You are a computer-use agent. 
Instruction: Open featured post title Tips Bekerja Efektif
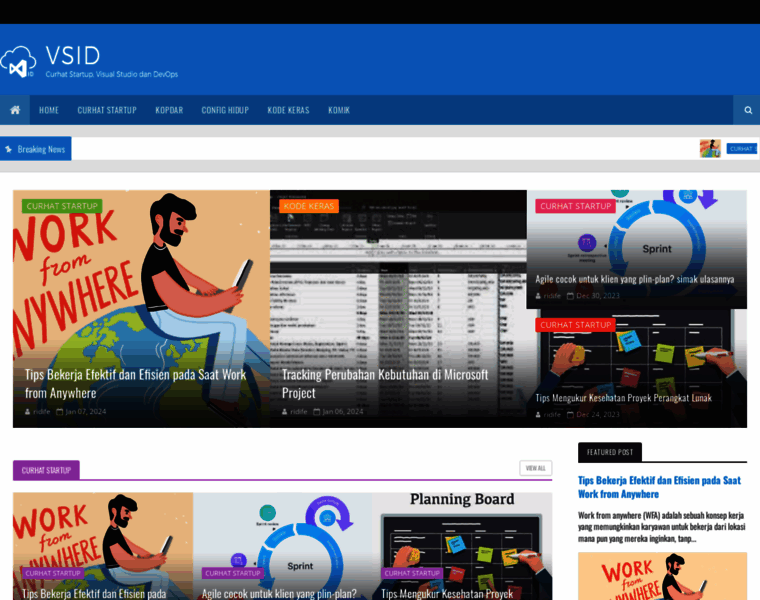tap(659, 487)
